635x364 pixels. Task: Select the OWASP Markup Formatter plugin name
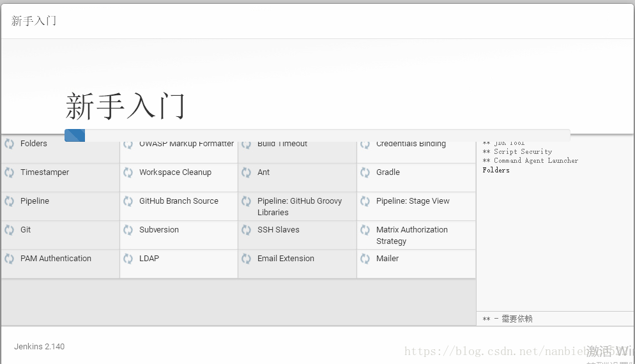click(x=187, y=144)
